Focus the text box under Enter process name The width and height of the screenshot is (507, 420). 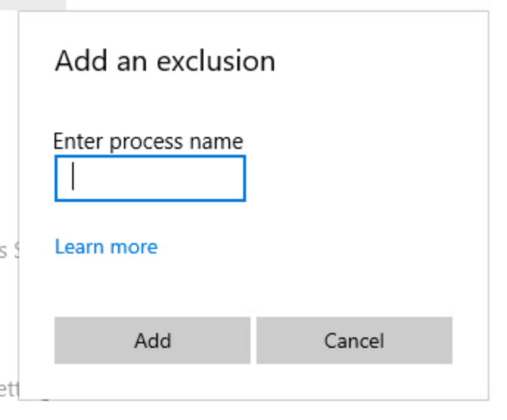point(150,178)
